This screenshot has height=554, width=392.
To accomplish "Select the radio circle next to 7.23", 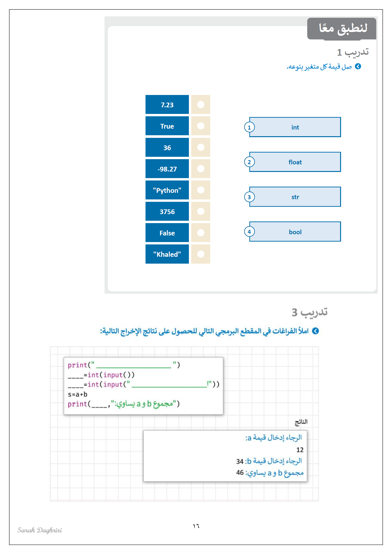I will pos(201,104).
